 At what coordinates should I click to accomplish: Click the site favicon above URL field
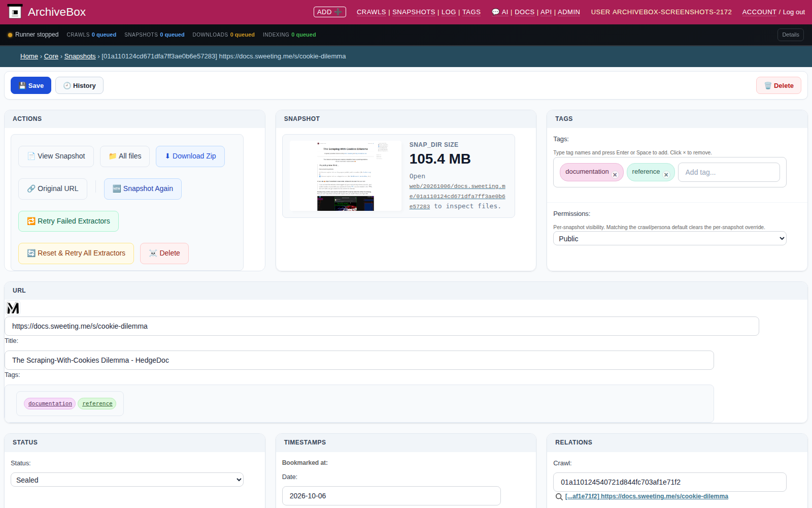pyautogui.click(x=13, y=308)
